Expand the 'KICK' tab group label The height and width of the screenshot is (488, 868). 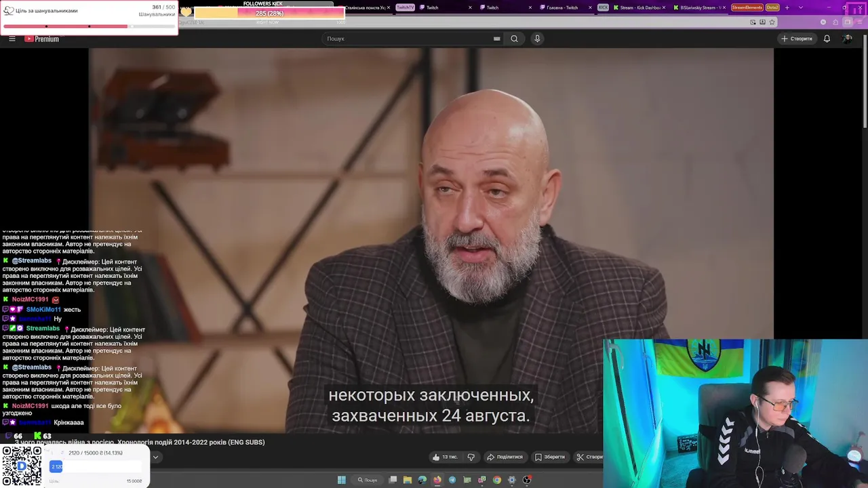pos(603,7)
